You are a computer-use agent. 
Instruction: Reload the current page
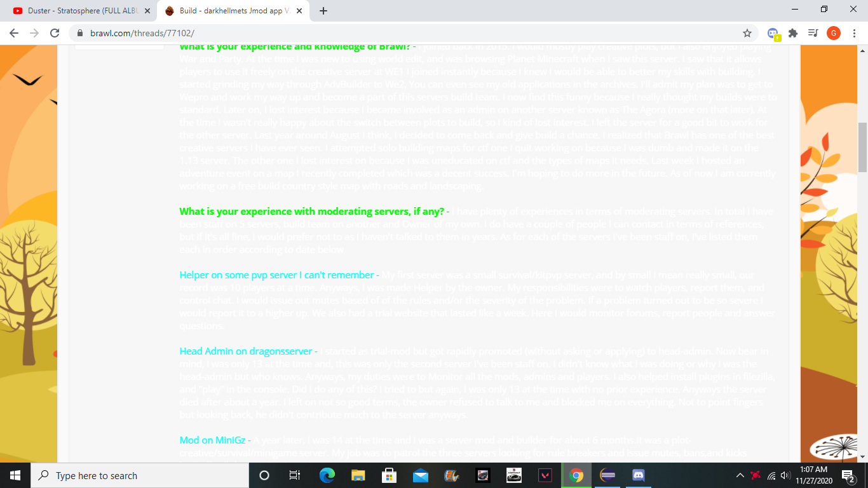click(x=55, y=33)
